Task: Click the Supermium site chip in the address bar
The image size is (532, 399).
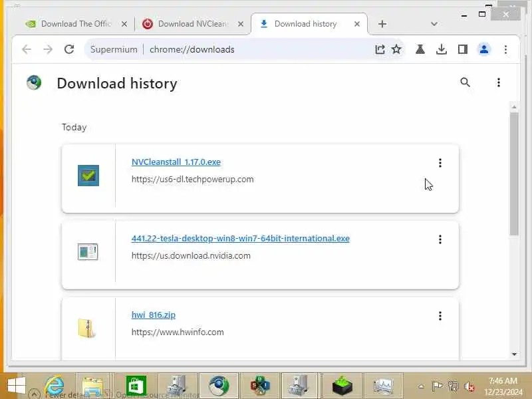Action: pos(114,49)
